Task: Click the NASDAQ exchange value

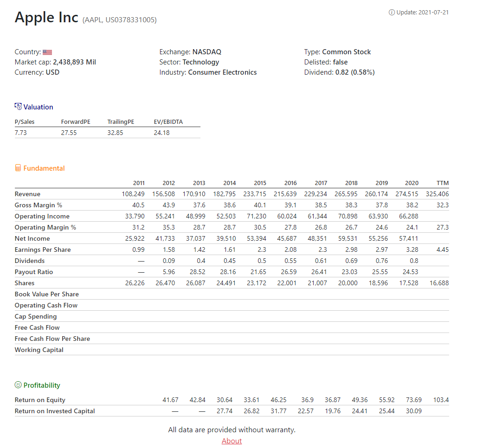Action: 207,52
